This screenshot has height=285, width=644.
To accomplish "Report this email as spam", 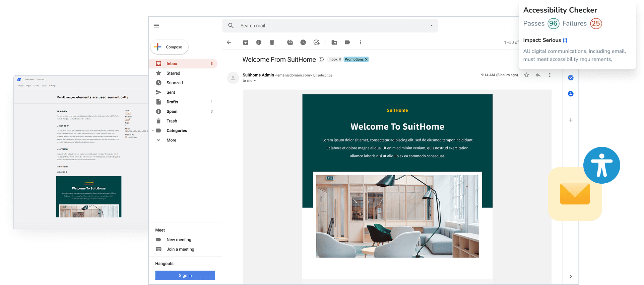I will (x=259, y=42).
